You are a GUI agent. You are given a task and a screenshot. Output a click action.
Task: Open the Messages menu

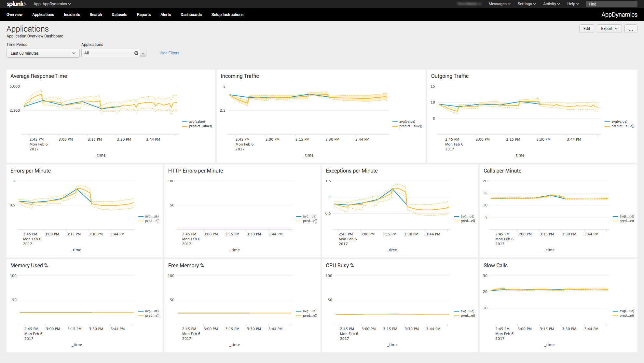coord(499,4)
